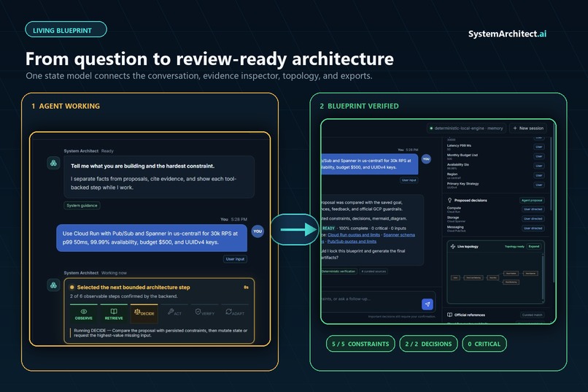The height and width of the screenshot is (392, 588).
Task: Select the OBSERVE eye step icon
Action: coord(83,312)
